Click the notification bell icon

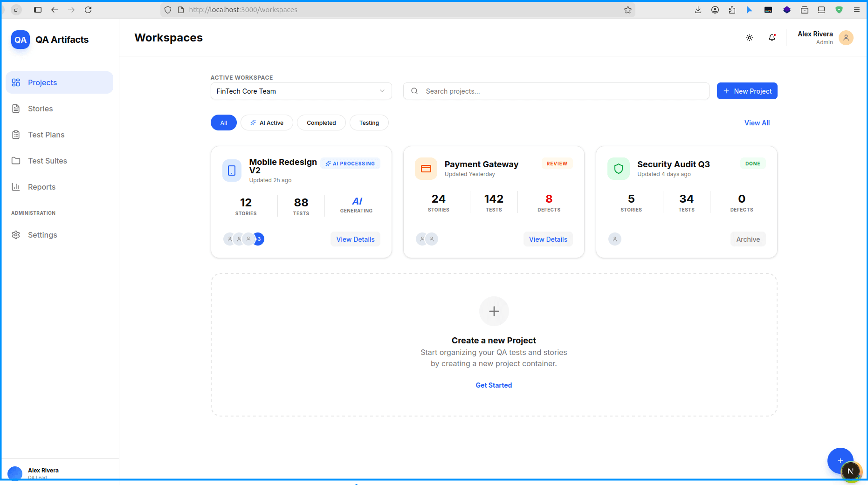772,38
